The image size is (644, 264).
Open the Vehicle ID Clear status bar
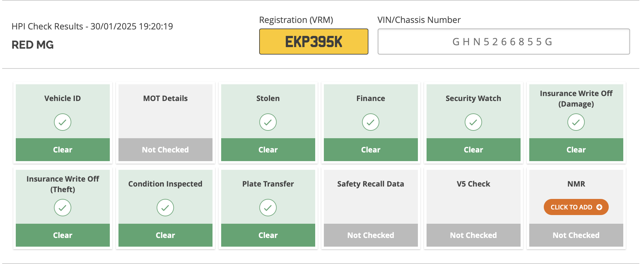click(63, 150)
